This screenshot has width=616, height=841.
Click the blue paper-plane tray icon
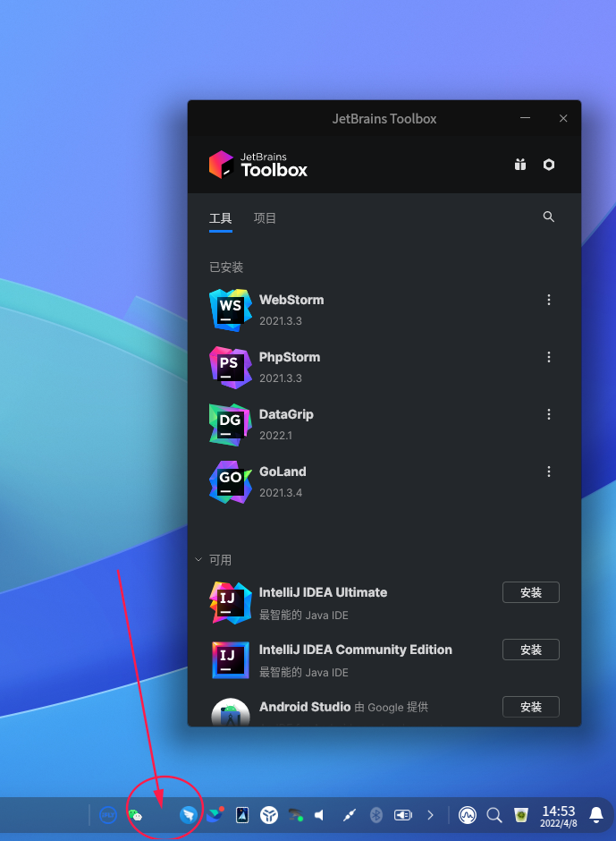pos(188,815)
